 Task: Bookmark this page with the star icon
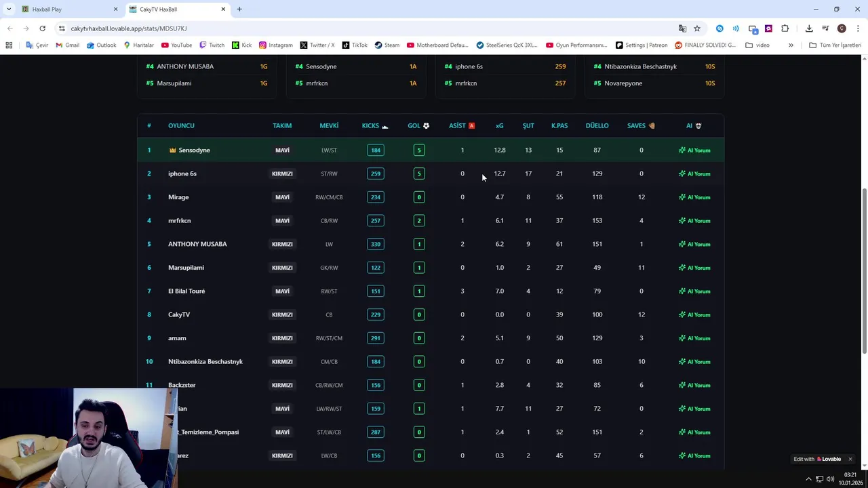696,28
